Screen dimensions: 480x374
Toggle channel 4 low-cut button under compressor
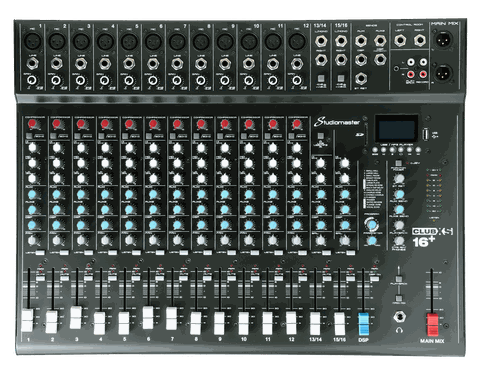pos(101,136)
